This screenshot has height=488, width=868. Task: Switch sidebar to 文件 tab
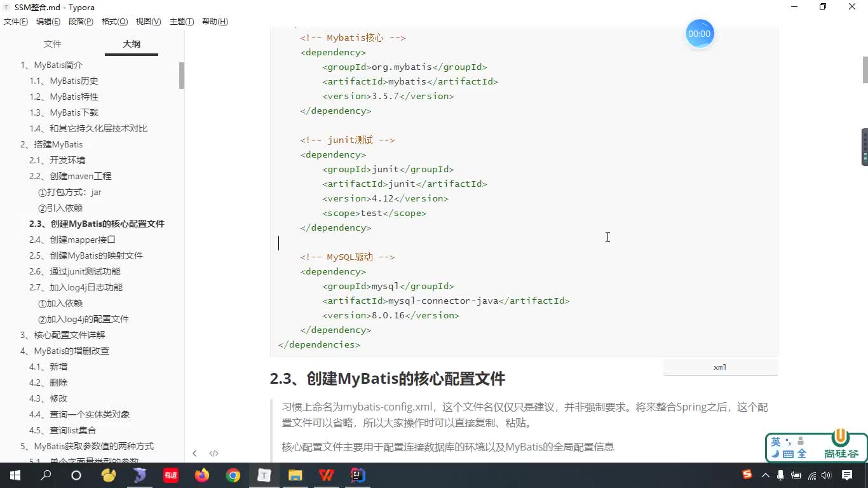pos(52,44)
